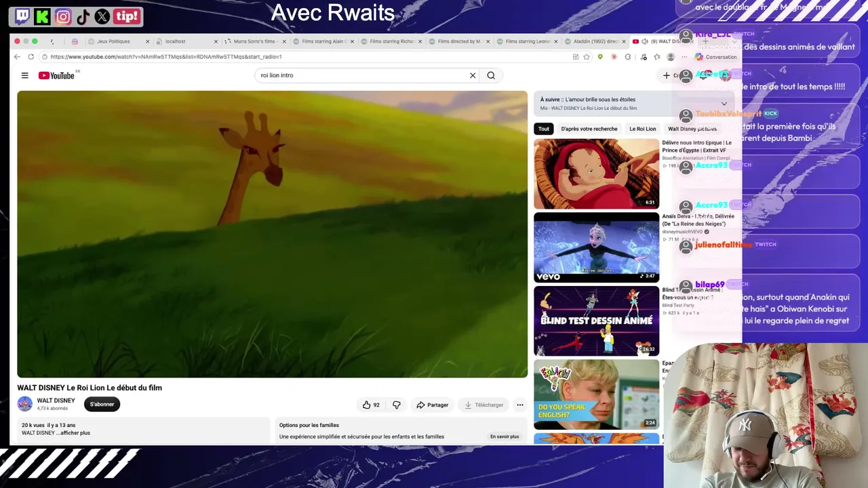Mute the YouTube tab audio icon

tap(644, 41)
